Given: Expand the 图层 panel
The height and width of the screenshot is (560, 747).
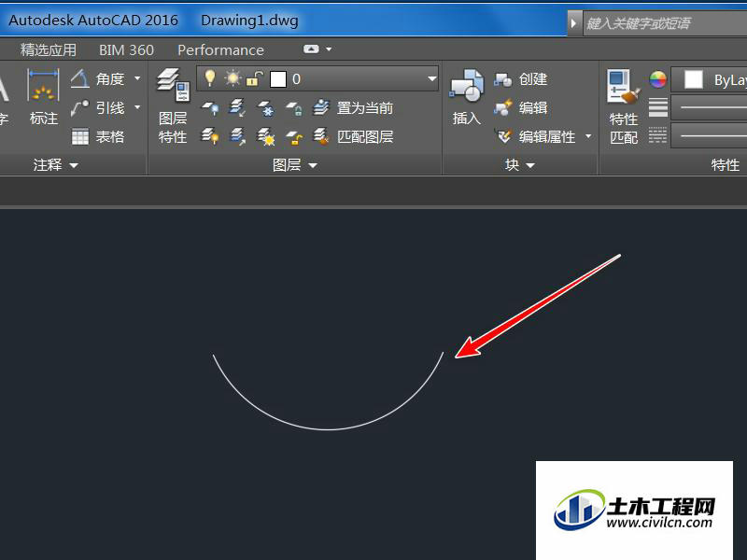Looking at the screenshot, I should tap(294, 165).
